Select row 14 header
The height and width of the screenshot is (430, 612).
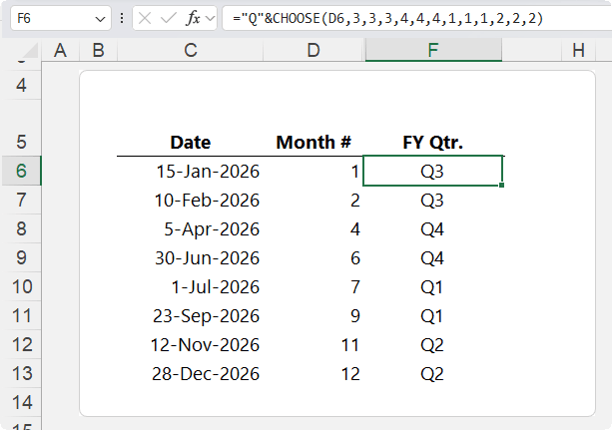[x=21, y=402]
